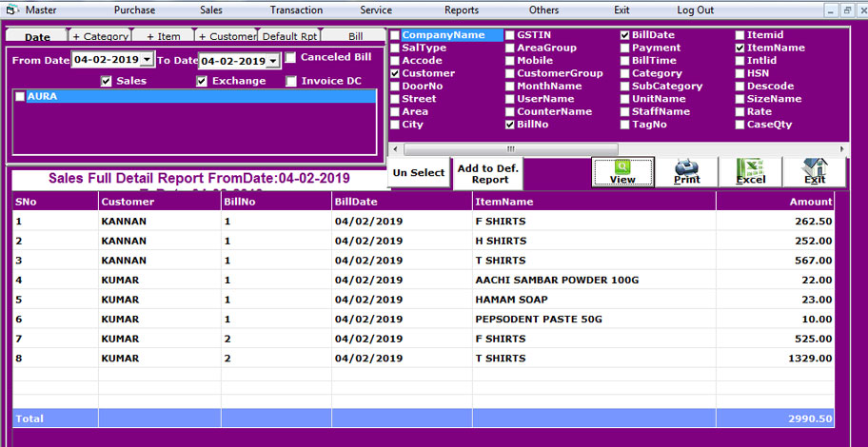Screen dimensions: 868x447
Task: Select the AACHI SAMBAR POWDER 100G cell
Action: coord(594,281)
